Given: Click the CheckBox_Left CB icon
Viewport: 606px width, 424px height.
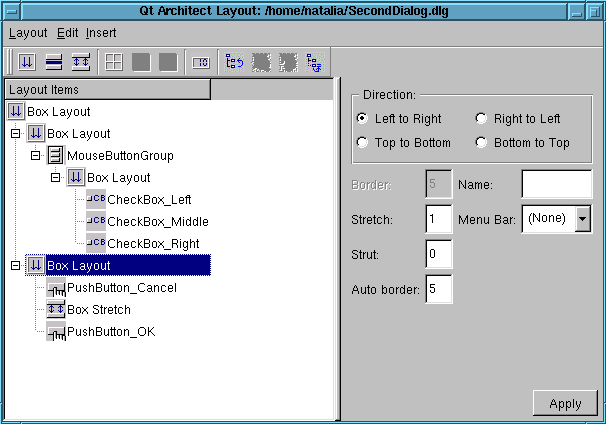Looking at the screenshot, I should click(96, 199).
